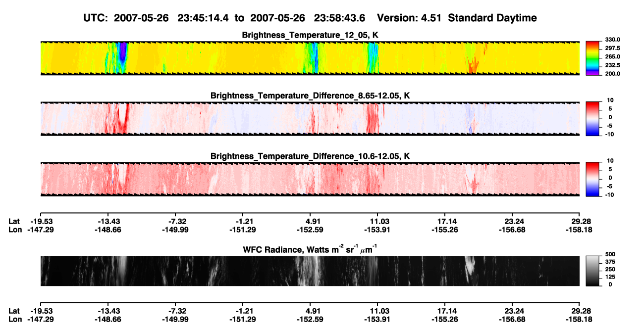
Task: Click Lat 23.24 on axis below WFC Radiance
Action: 514,311
